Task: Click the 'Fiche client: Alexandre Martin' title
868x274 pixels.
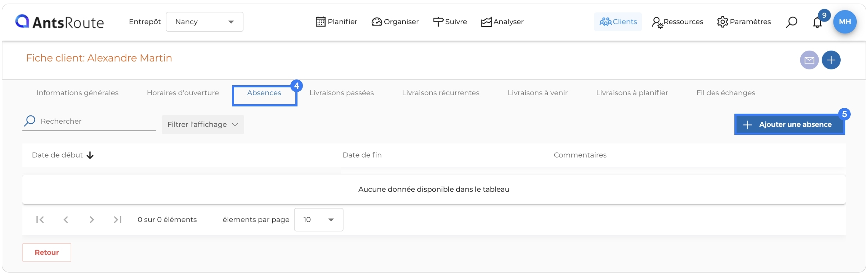Action: pos(99,58)
